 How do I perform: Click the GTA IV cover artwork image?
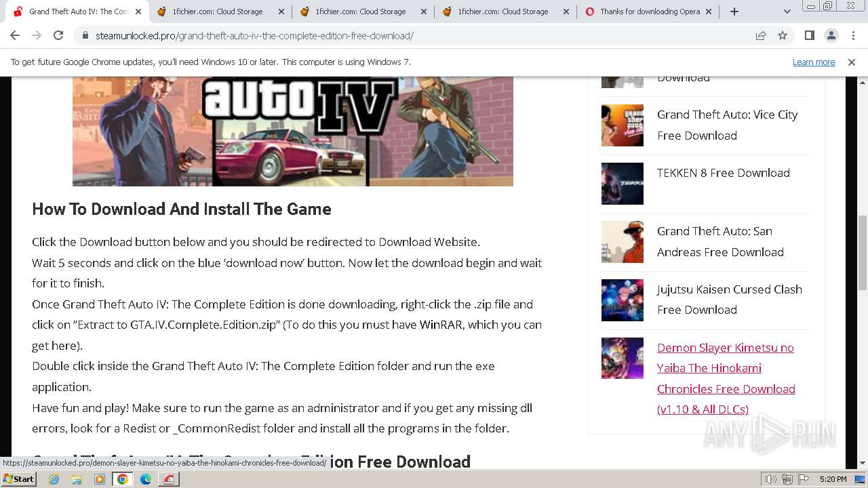coord(293,131)
